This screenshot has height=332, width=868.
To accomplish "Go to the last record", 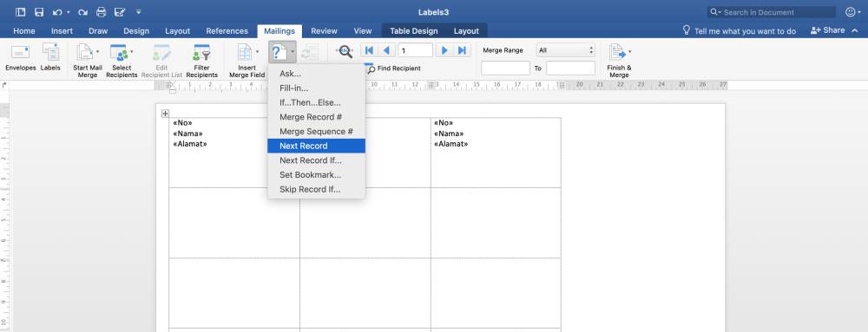I will 463,50.
